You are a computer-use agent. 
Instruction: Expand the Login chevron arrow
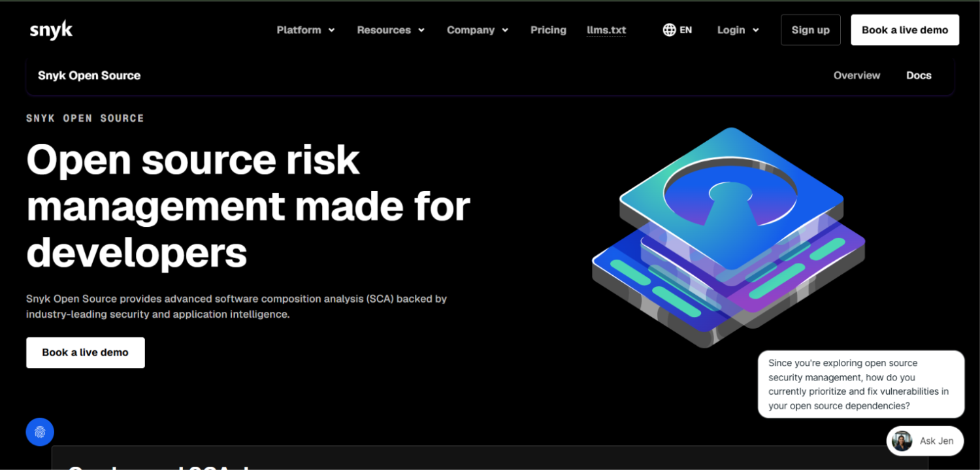click(756, 30)
